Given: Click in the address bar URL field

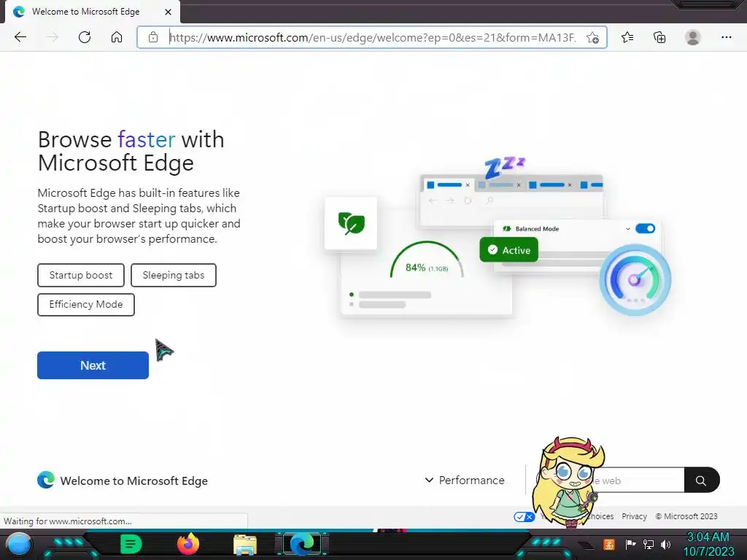Looking at the screenshot, I should pyautogui.click(x=373, y=38).
